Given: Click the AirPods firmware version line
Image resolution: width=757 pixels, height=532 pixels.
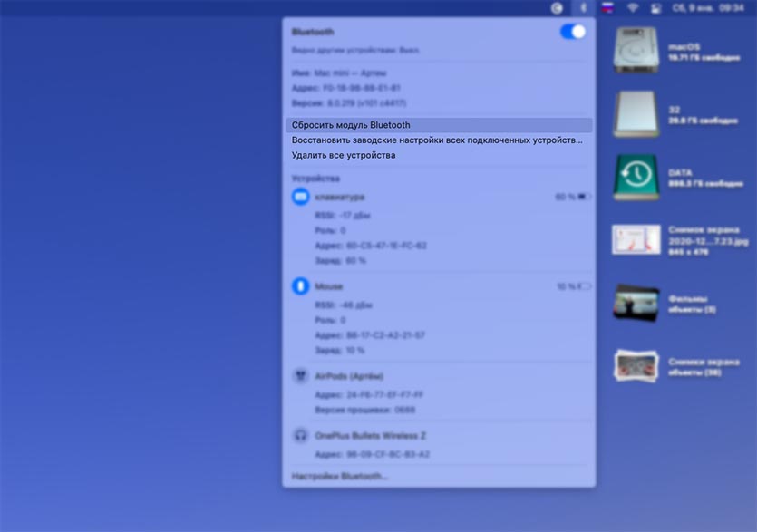Looking at the screenshot, I should [x=365, y=410].
